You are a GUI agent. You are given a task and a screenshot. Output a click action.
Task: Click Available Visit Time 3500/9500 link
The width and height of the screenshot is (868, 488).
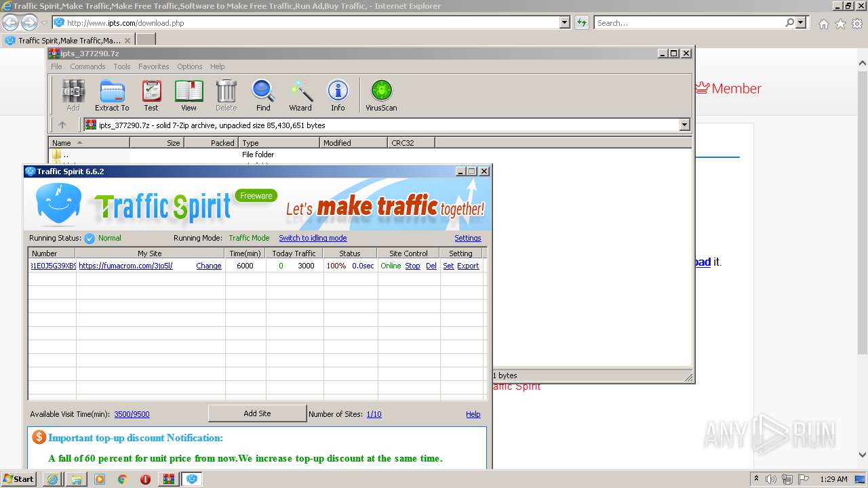point(132,414)
